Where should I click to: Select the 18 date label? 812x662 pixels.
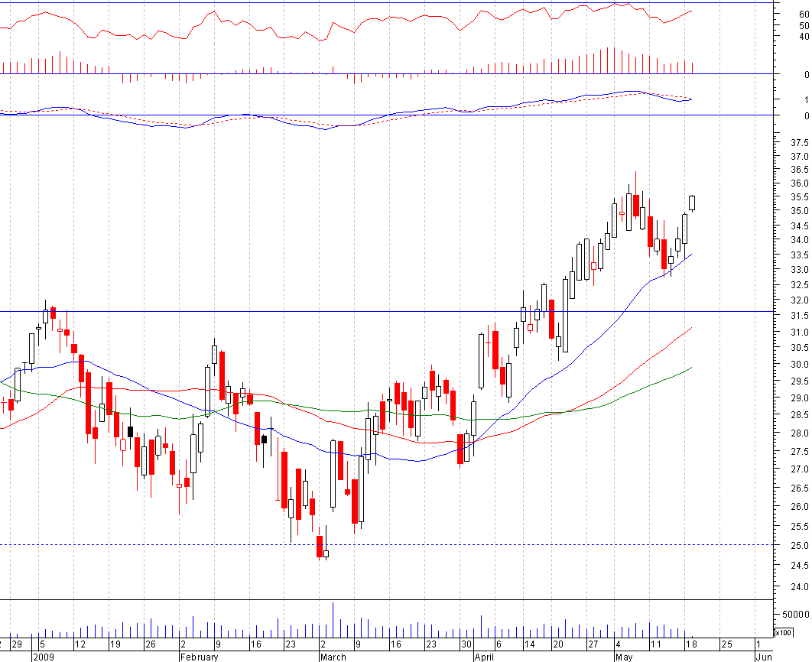tap(691, 644)
